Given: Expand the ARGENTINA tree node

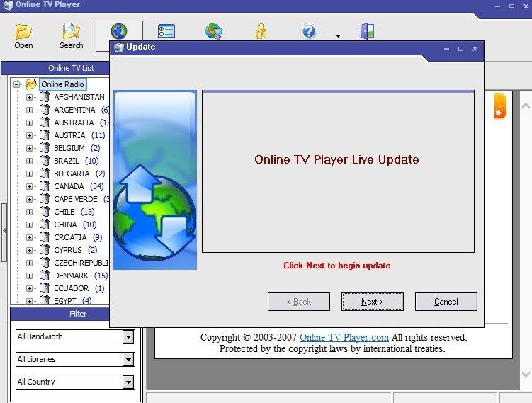Looking at the screenshot, I should [x=30, y=110].
